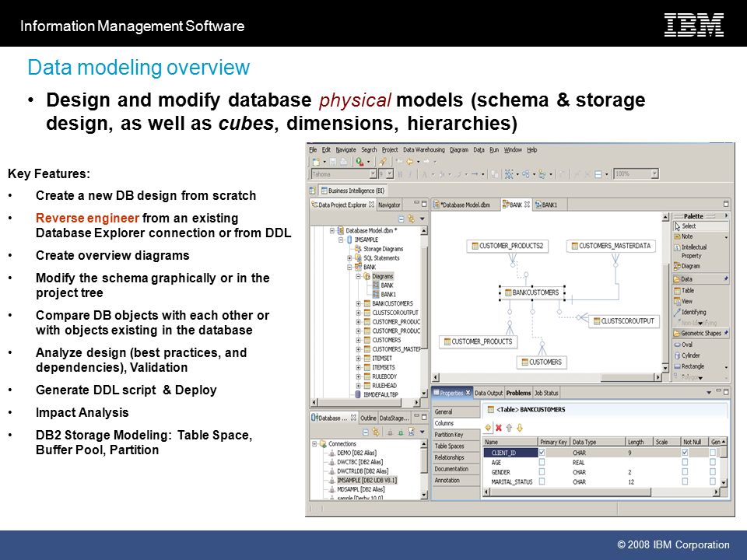Pick the Rectangle shape tool
747x560 pixels.
click(x=689, y=366)
